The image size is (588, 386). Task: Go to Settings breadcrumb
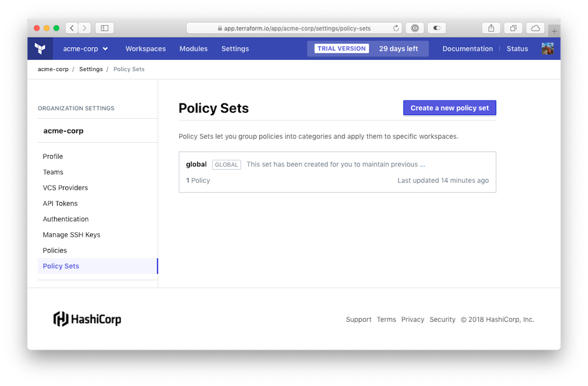point(91,69)
